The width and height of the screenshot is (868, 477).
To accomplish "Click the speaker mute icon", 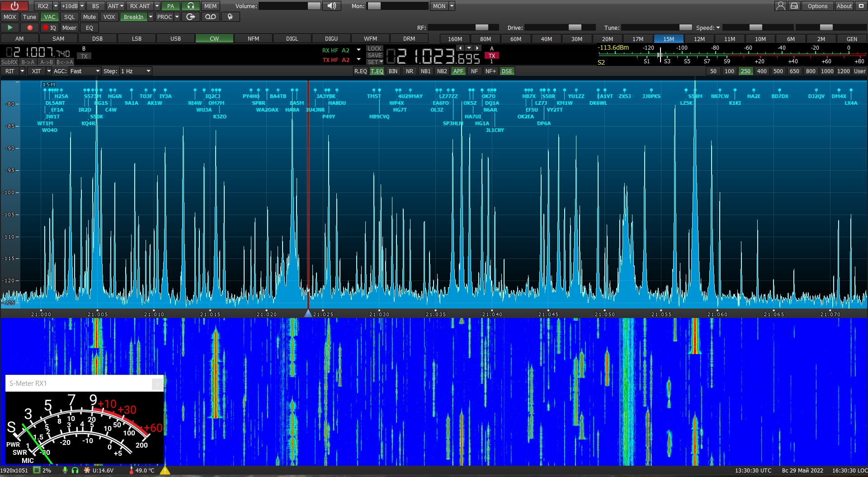I will 332,6.
